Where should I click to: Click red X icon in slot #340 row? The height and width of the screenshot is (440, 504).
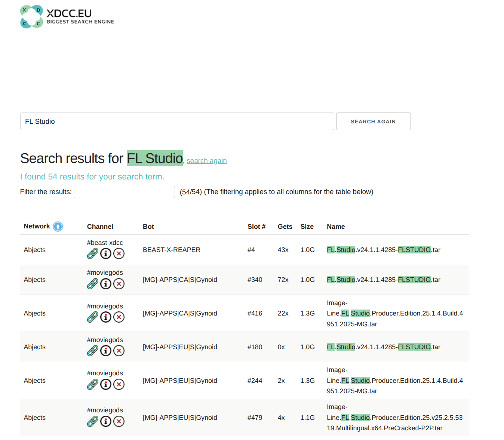(x=119, y=284)
